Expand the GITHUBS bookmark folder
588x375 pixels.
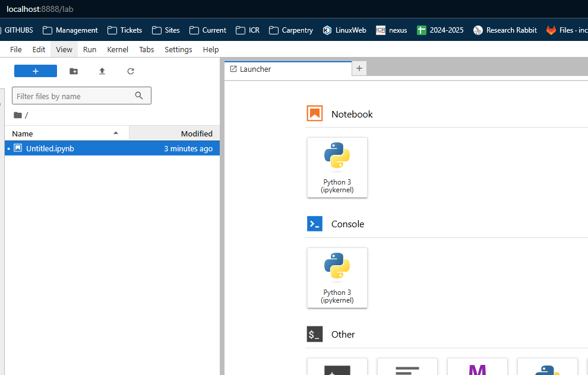17,30
